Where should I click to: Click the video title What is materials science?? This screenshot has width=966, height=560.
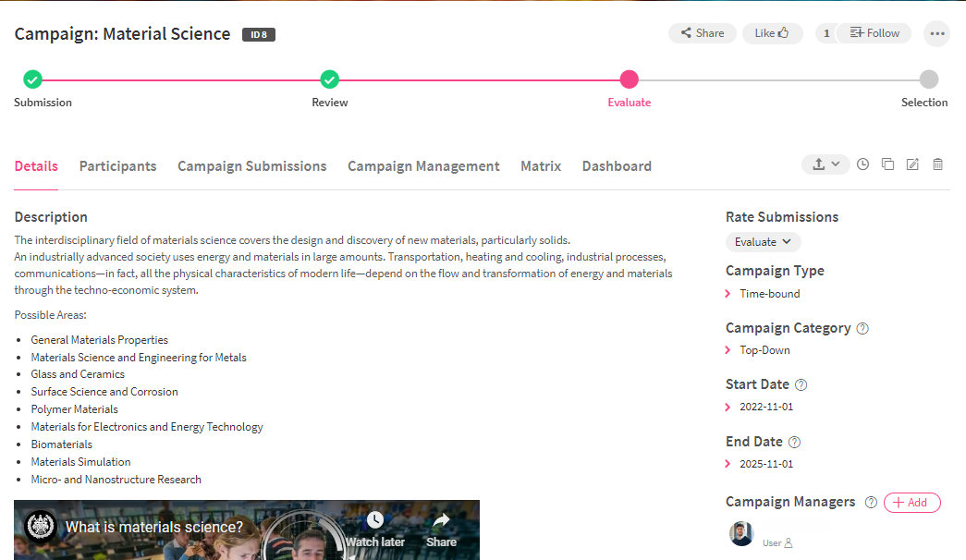point(154,528)
